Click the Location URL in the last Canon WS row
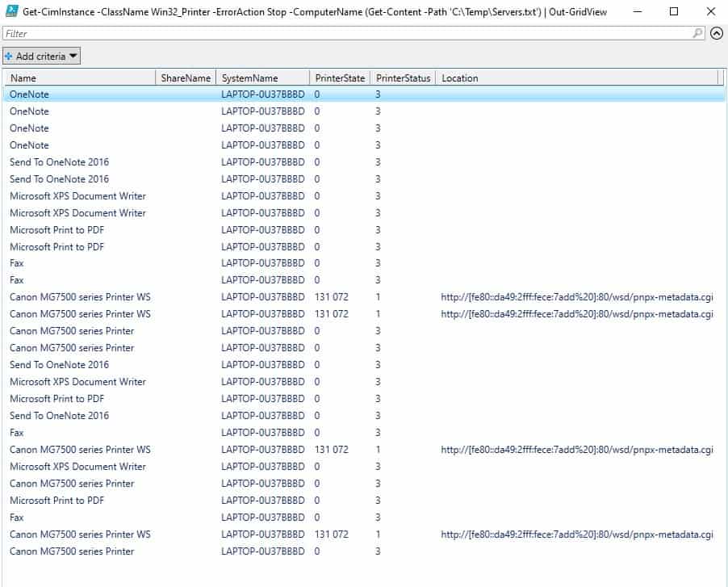Screen dimensions: 728x587 coord(576,534)
